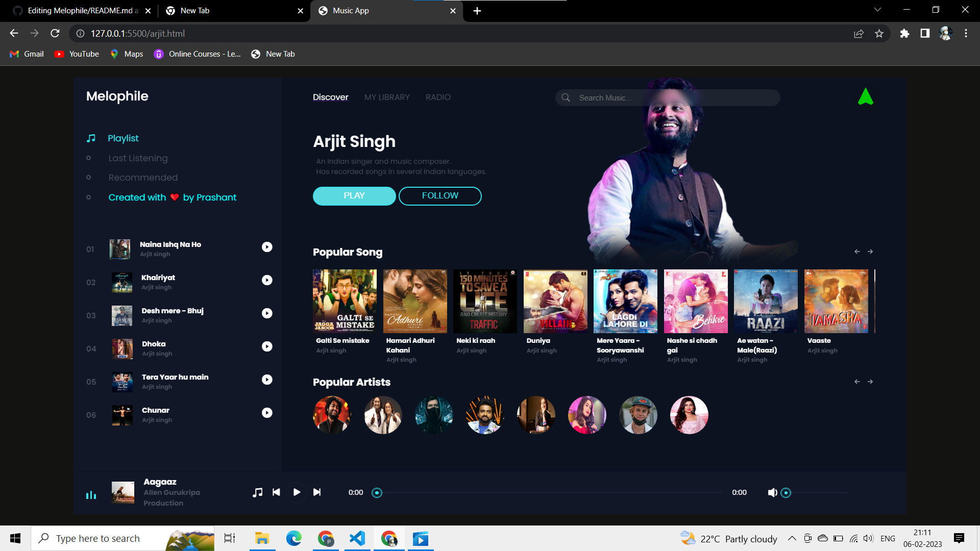980x551 pixels.
Task: Click the next track icon in player bar
Action: click(317, 492)
